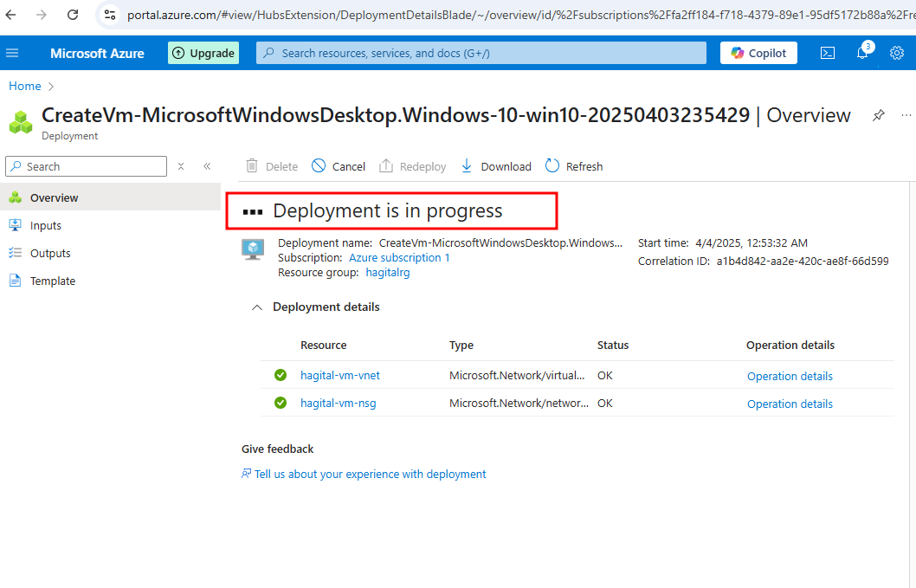Click the virtual machine monitor icon
Viewport: 916px width, 588px height.
(253, 249)
